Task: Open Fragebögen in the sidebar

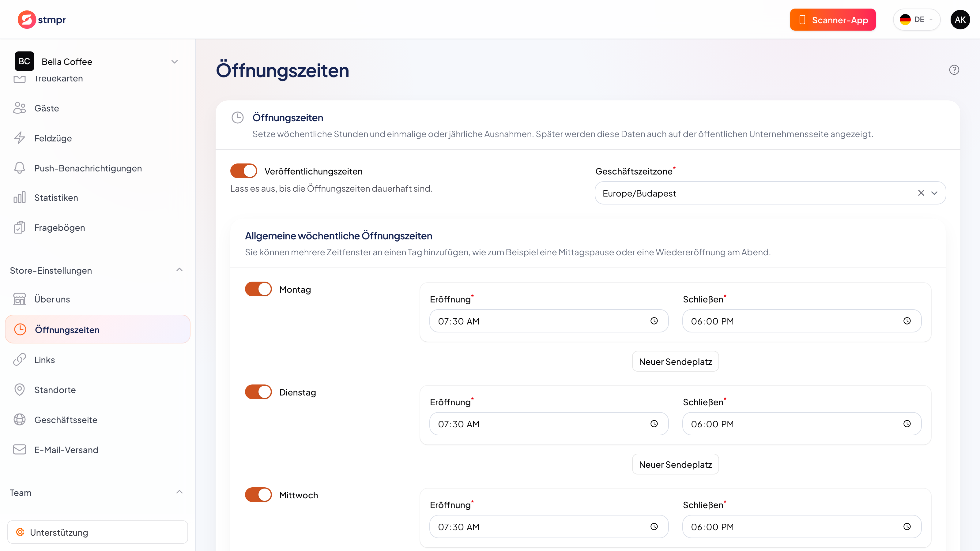Action: (97, 227)
